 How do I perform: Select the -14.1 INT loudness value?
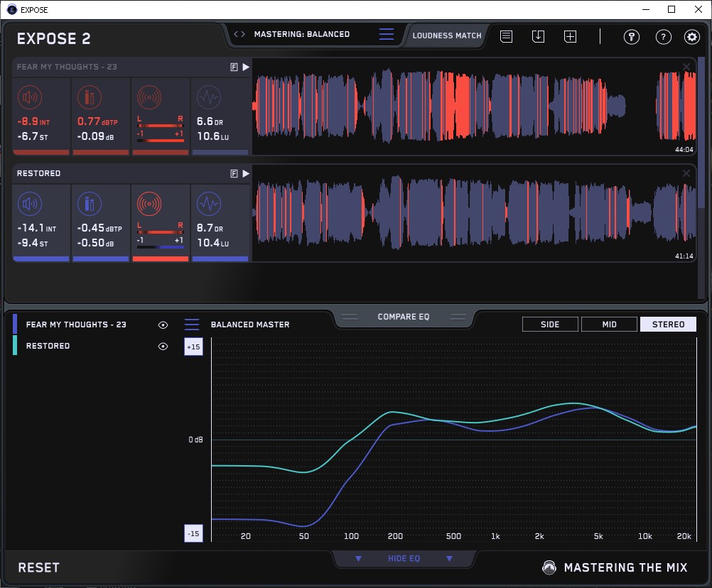point(37,228)
